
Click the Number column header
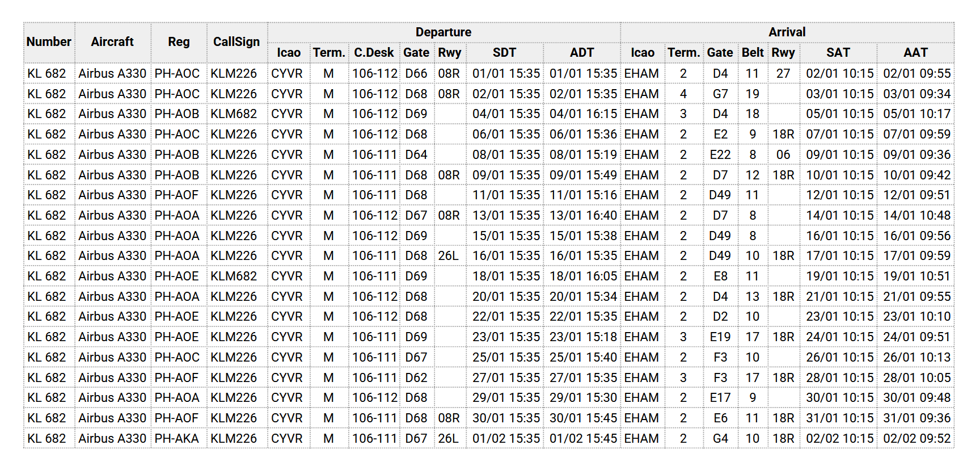point(49,42)
